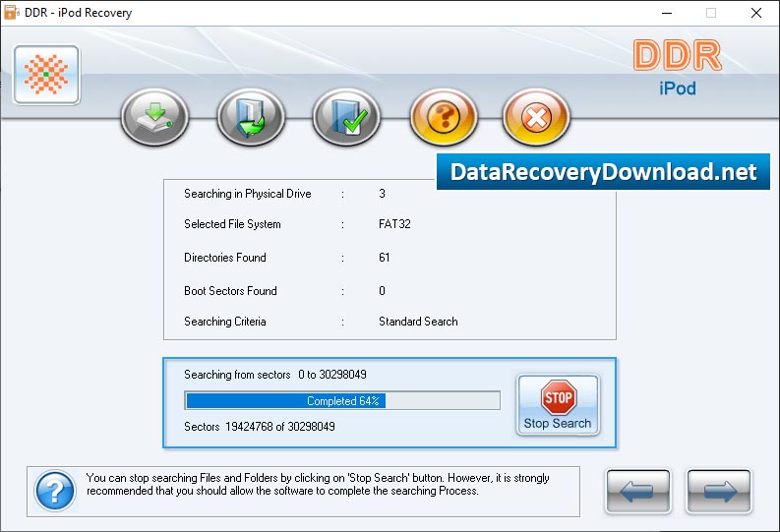
Task: Click the drive download toolbar icon
Action: click(x=154, y=117)
